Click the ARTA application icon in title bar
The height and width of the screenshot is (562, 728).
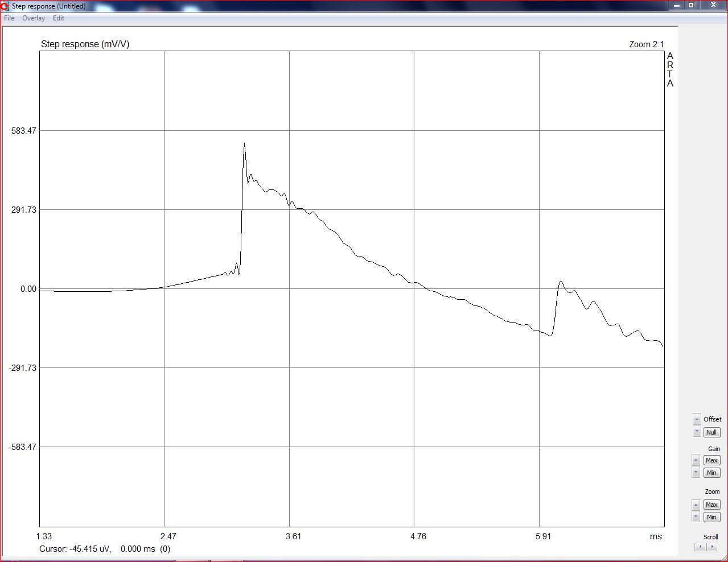(x=5, y=6)
